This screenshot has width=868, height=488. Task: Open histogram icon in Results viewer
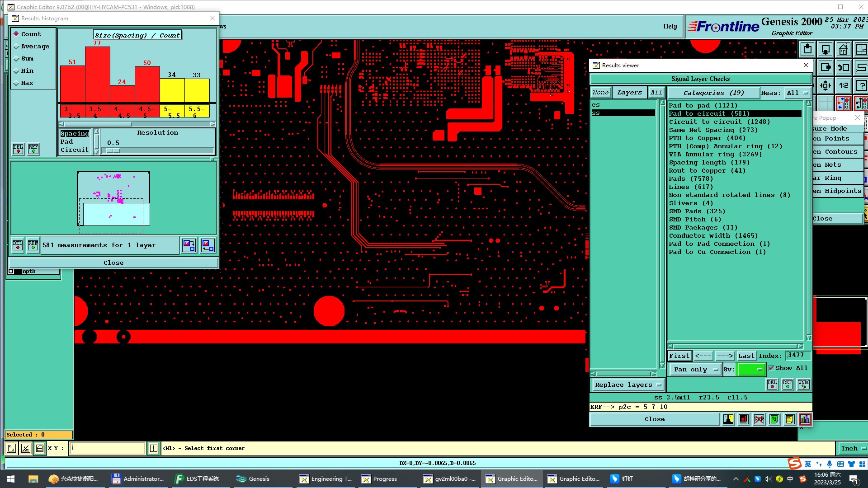805,419
